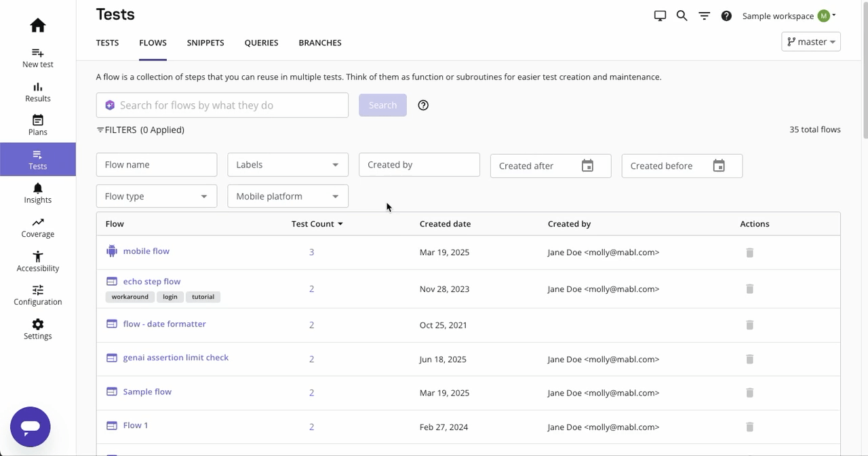Delete the mobile flow using trash icon
The image size is (868, 456).
tap(749, 252)
